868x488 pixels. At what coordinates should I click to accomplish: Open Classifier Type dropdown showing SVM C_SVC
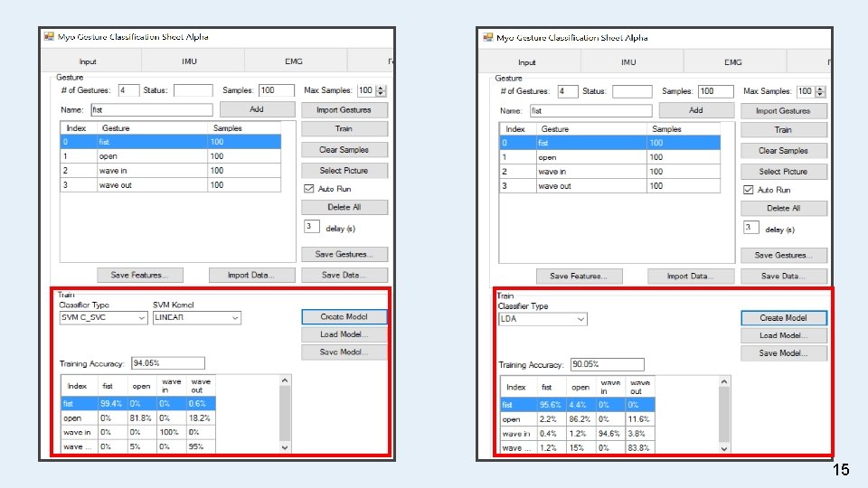pyautogui.click(x=103, y=317)
